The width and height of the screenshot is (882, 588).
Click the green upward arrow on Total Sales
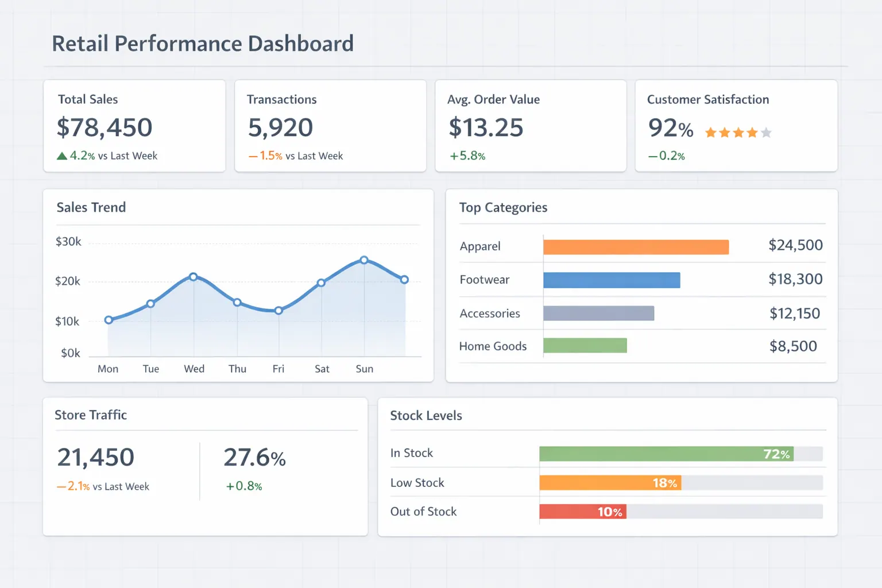[x=62, y=155]
